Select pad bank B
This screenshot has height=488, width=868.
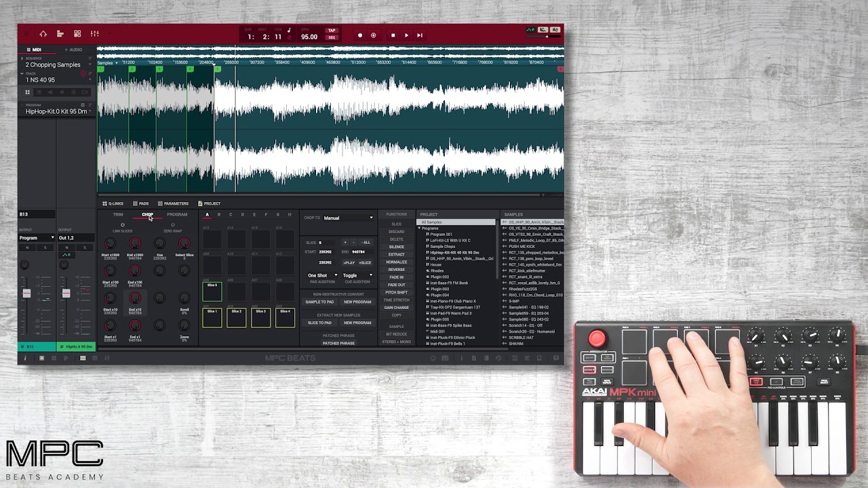click(x=218, y=215)
